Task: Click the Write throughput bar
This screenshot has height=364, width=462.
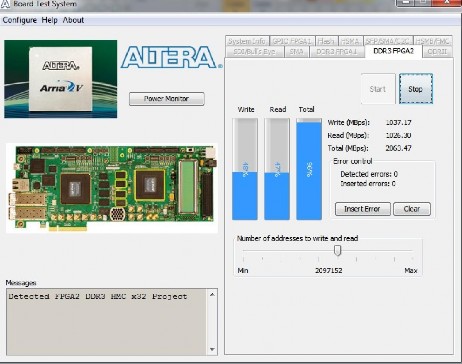Action: (245, 169)
